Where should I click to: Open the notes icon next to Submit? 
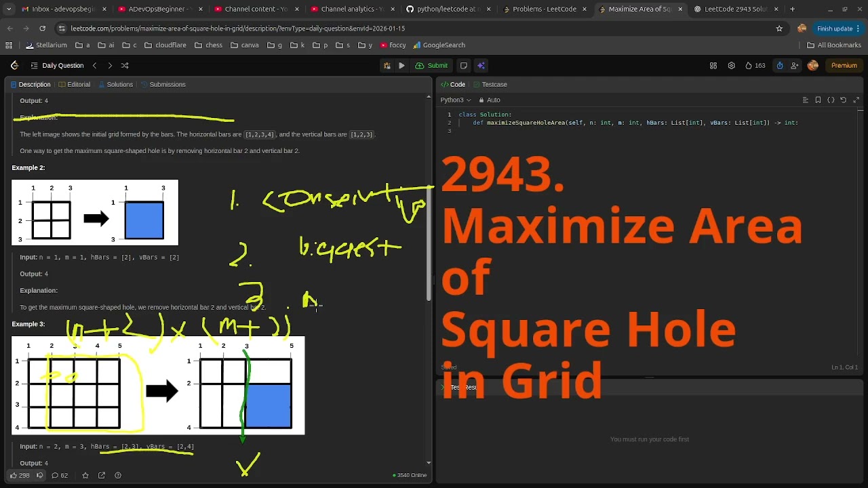(x=464, y=66)
